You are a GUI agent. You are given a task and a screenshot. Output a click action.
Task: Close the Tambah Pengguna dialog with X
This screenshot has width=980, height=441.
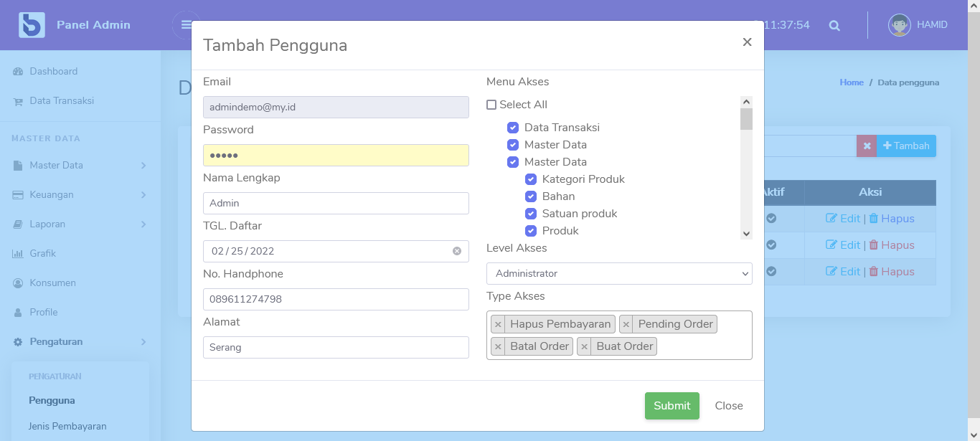[747, 42]
